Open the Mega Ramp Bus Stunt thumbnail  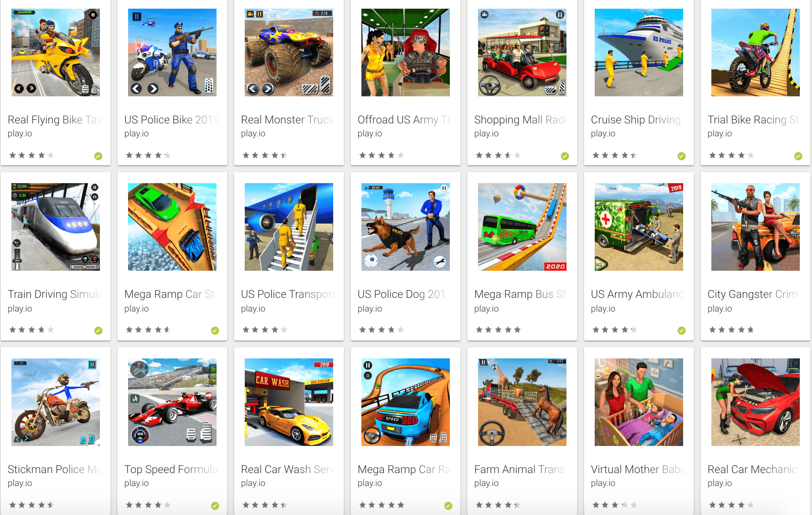point(522,227)
